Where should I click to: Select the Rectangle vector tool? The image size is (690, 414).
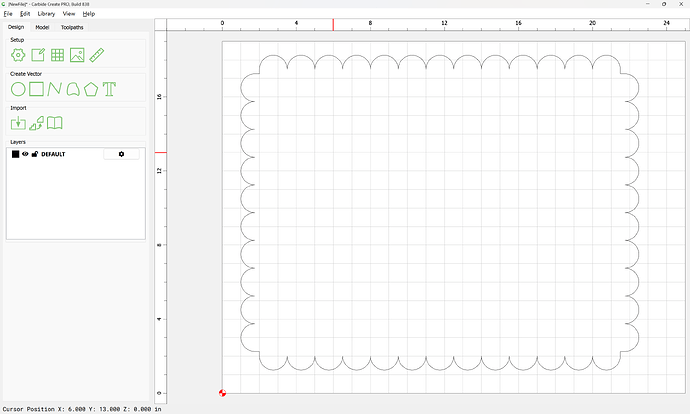37,89
